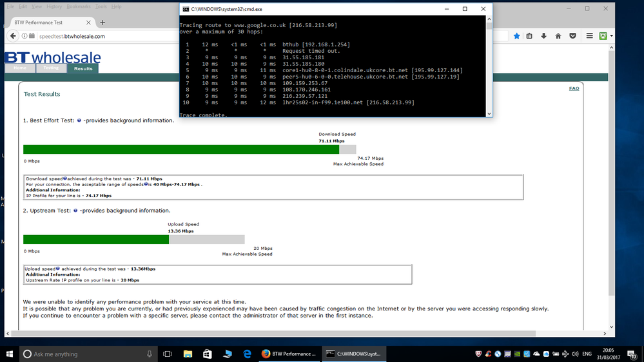This screenshot has height=362, width=644.
Task: Switch to the Testing tab
Action: (x=51, y=68)
